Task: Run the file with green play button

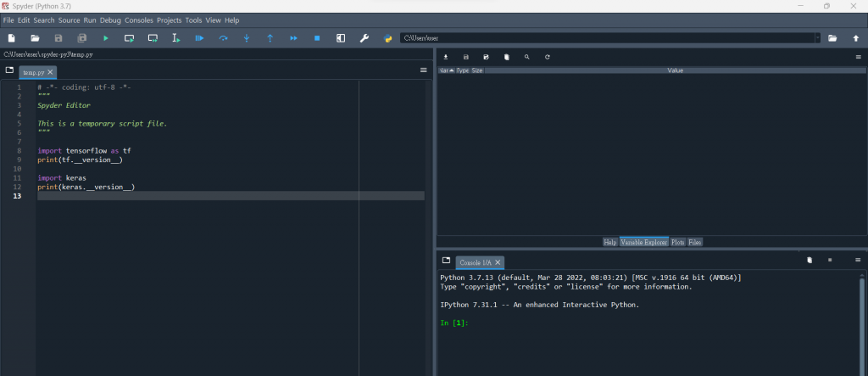Action: [106, 38]
